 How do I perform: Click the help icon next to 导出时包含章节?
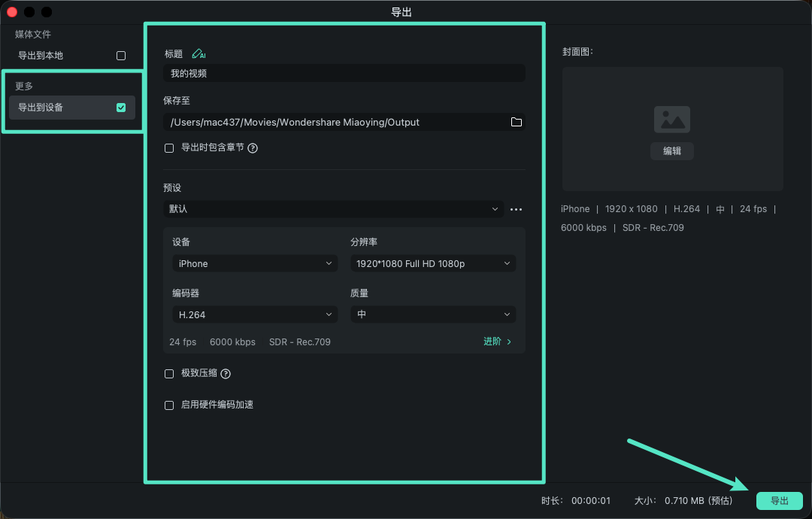[253, 148]
